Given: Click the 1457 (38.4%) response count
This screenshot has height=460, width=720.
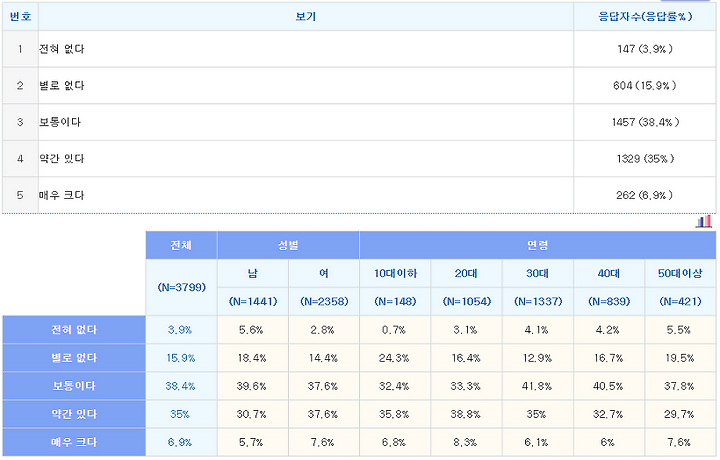Looking at the screenshot, I should (x=645, y=122).
